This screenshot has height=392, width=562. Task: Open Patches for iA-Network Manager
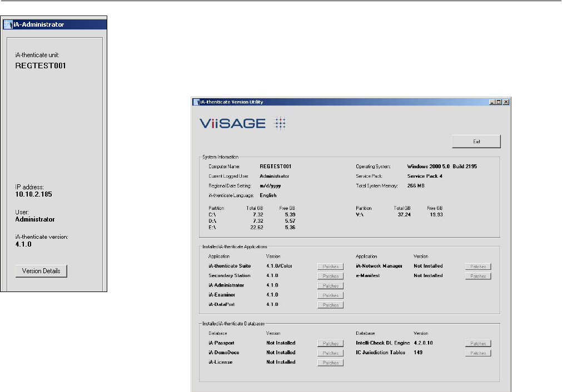[x=478, y=267]
